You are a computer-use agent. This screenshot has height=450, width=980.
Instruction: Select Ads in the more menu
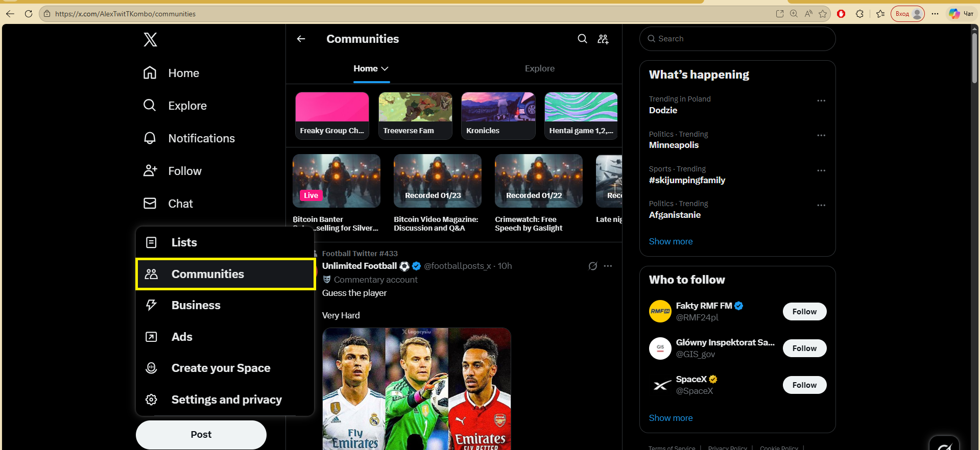click(225, 337)
